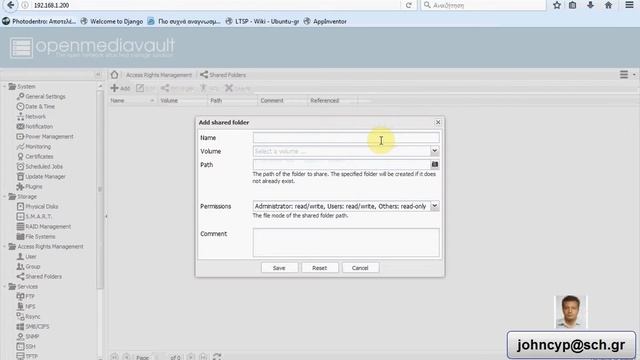Open SMB/CIFS service settings
Viewport: 640px width, 360px height.
pyautogui.click(x=33, y=327)
